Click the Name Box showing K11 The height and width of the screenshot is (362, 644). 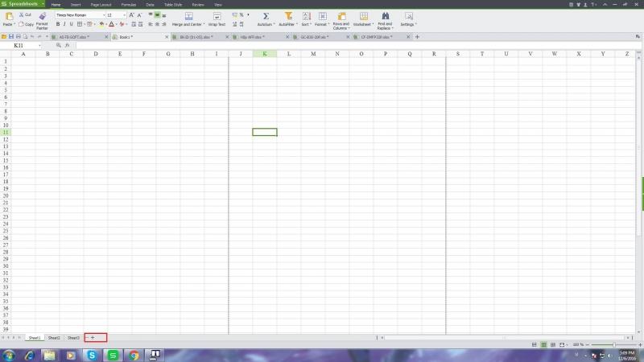(24, 45)
